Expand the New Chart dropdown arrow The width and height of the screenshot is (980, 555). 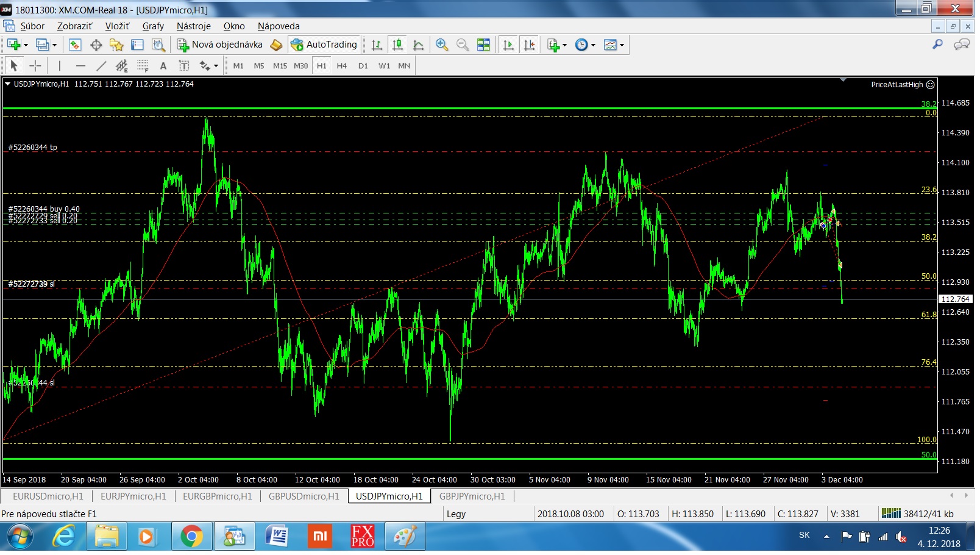(x=26, y=45)
